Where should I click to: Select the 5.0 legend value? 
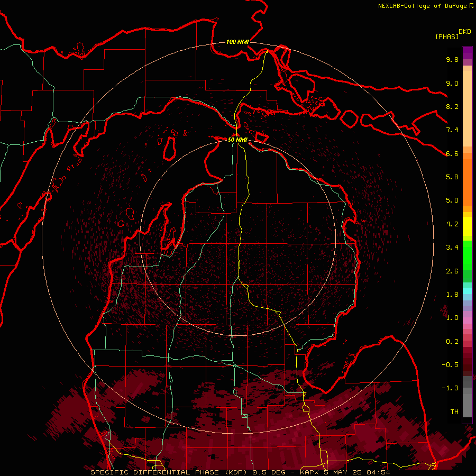tap(452, 200)
